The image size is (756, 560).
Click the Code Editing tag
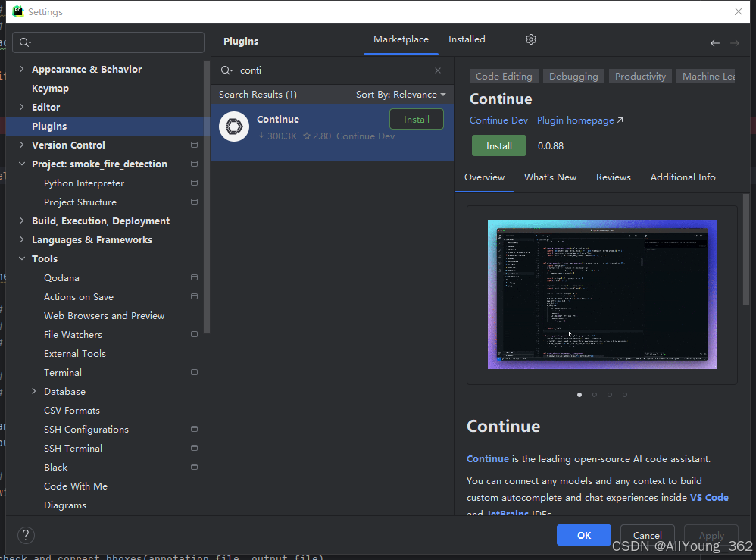coord(504,77)
